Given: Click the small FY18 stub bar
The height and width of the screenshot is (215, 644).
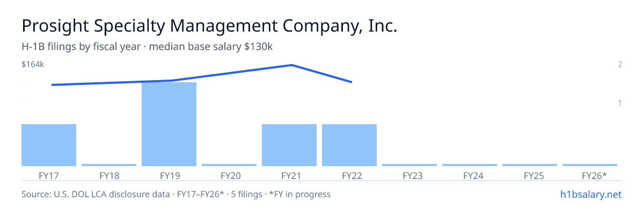Looking at the screenshot, I should point(109,165).
